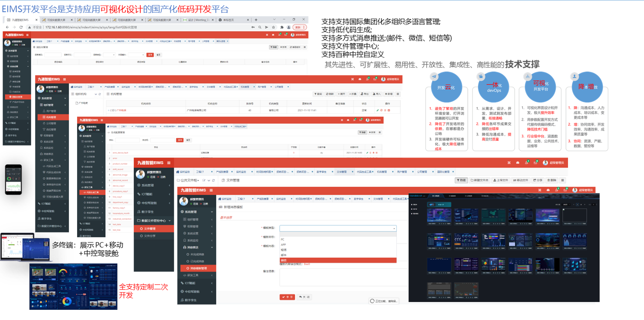644x320 pixels.
Task: Click 新建文件夹 in file toolbar
Action: [x=479, y=180]
